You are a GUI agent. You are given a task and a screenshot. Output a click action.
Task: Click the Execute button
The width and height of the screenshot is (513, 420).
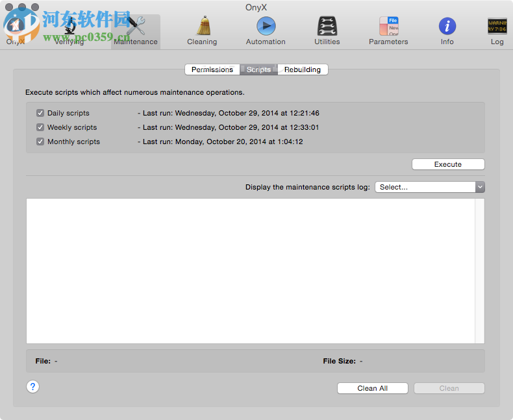(x=448, y=164)
